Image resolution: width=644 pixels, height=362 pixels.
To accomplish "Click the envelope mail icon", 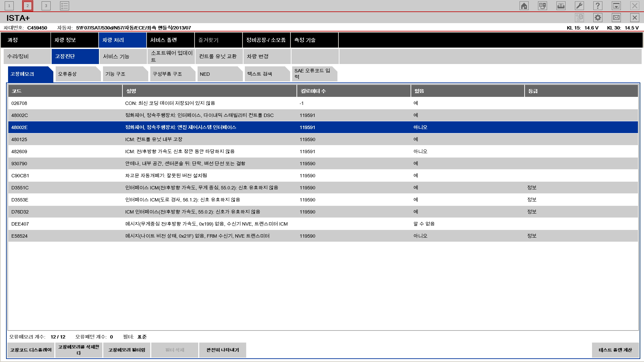I will 616,18.
